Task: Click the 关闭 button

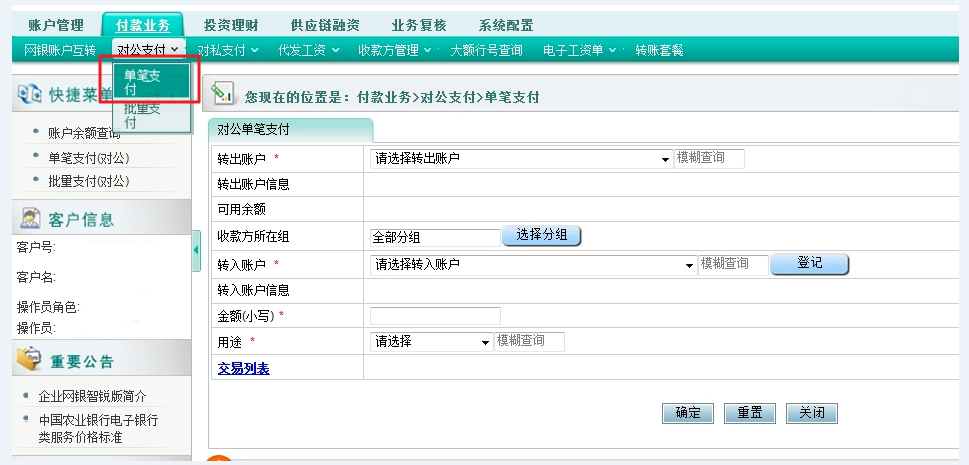Action: [811, 413]
